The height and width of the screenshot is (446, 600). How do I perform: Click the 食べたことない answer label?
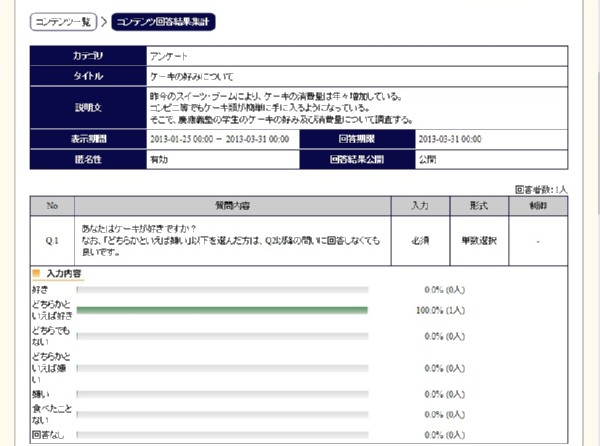pyautogui.click(x=50, y=416)
